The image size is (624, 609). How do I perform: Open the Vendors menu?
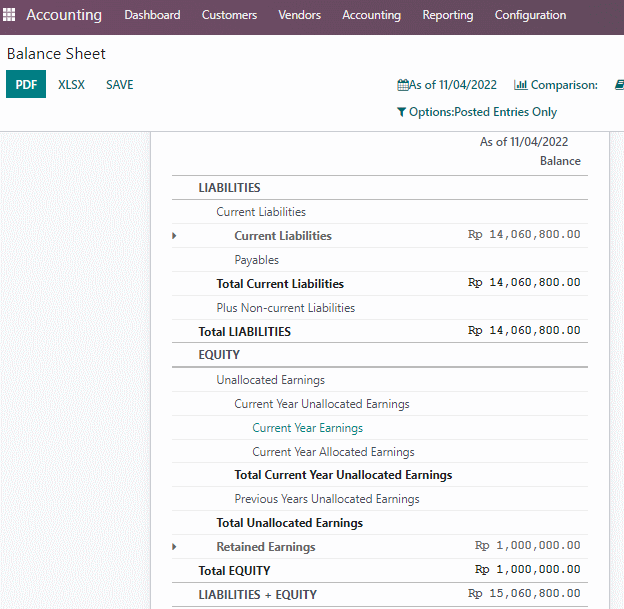[x=299, y=15]
